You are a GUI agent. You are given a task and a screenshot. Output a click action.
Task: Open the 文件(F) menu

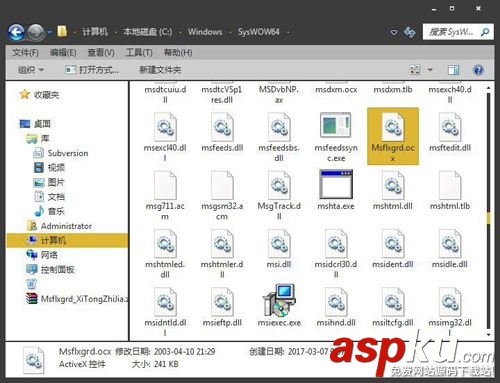coord(25,52)
